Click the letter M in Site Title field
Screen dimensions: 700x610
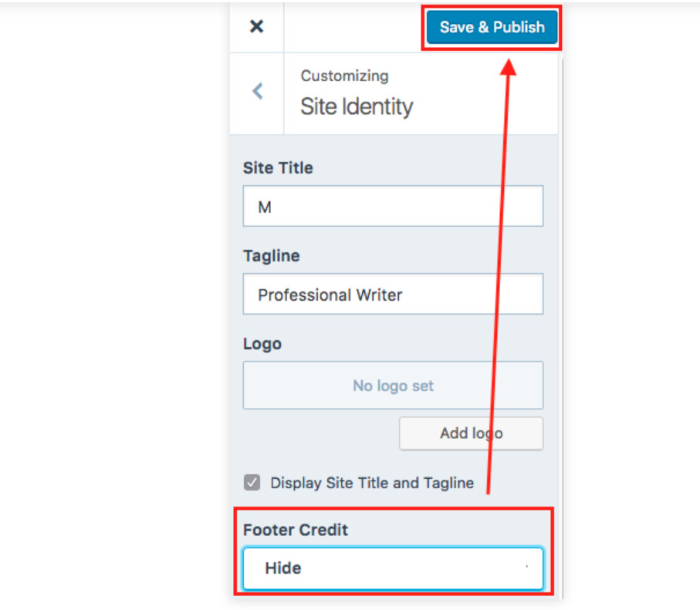(x=265, y=207)
